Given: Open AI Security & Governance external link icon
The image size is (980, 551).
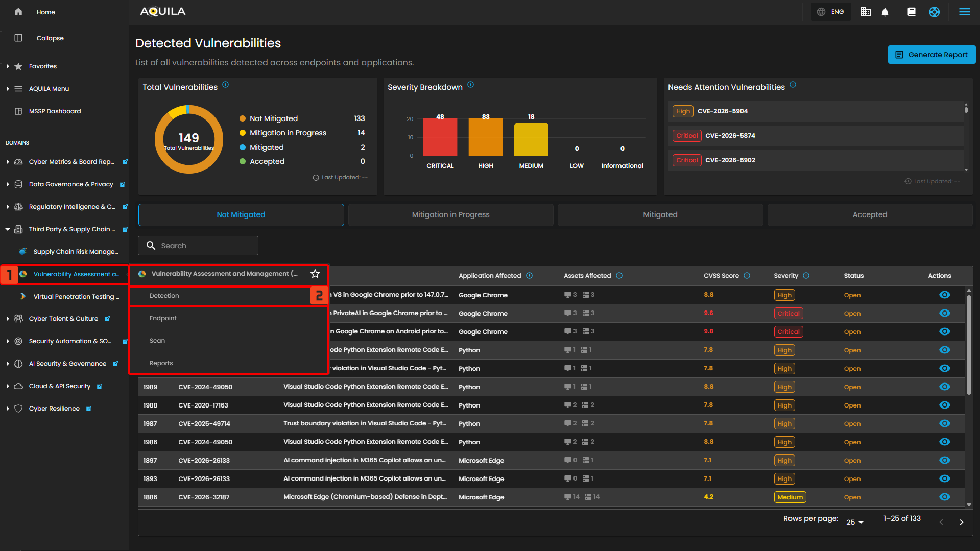Looking at the screenshot, I should (115, 364).
